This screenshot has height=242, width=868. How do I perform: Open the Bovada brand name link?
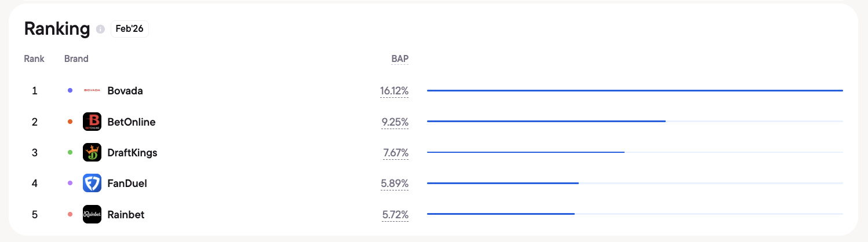(x=125, y=90)
